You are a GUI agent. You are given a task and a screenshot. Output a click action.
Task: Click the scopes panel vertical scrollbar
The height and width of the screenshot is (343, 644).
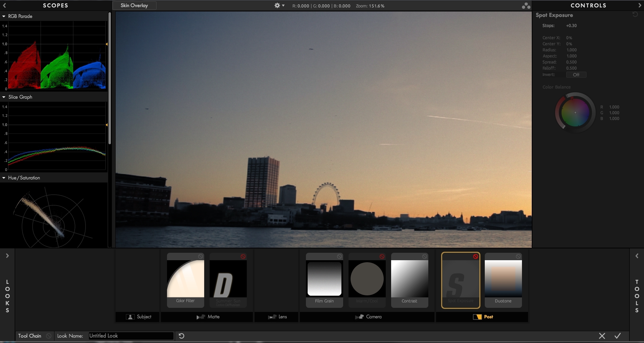110,78
